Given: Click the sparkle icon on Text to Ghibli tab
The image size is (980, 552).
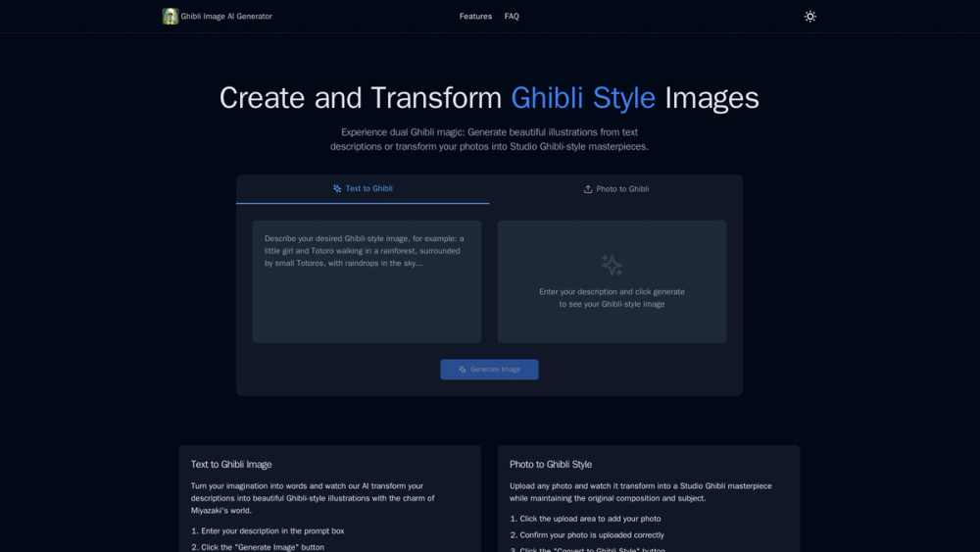Looking at the screenshot, I should 337,189.
